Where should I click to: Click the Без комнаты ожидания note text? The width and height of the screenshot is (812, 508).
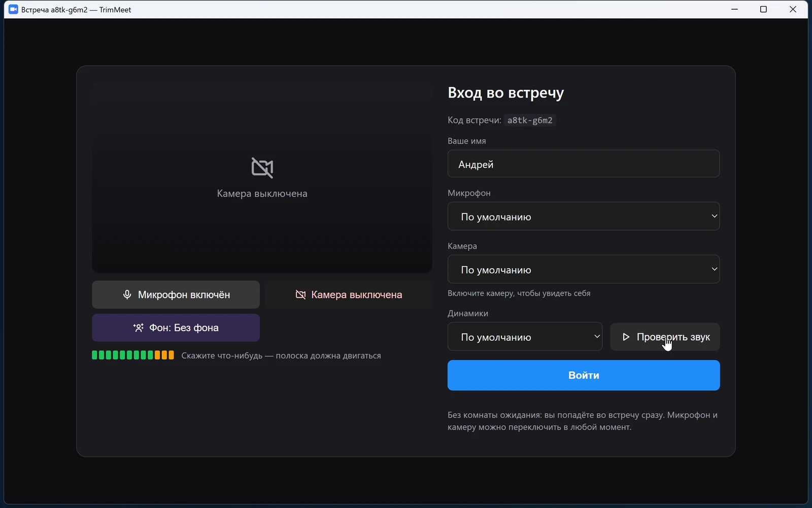pos(583,421)
